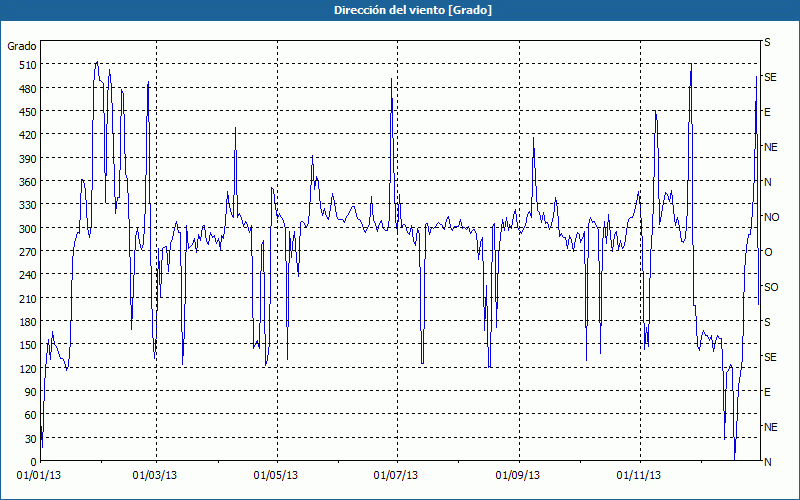Viewport: 800px width, 500px height.
Task: Click the 510 value on the y-axis
Action: pyautogui.click(x=28, y=65)
